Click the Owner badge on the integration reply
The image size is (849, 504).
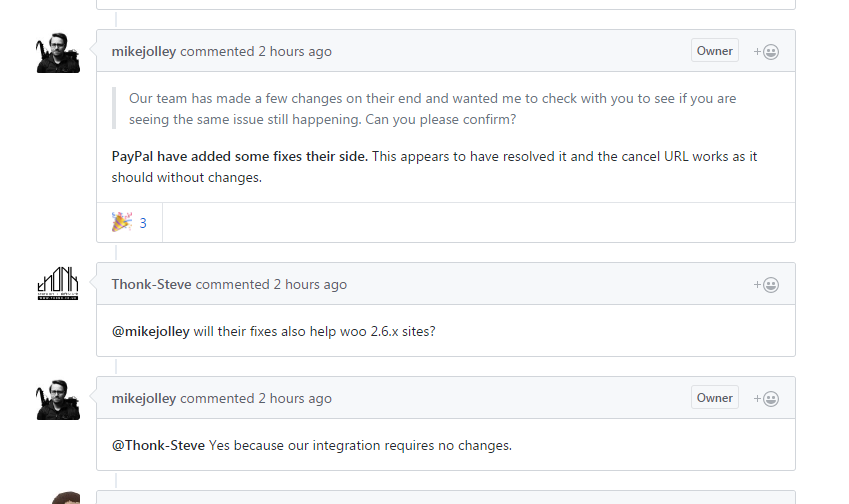715,397
